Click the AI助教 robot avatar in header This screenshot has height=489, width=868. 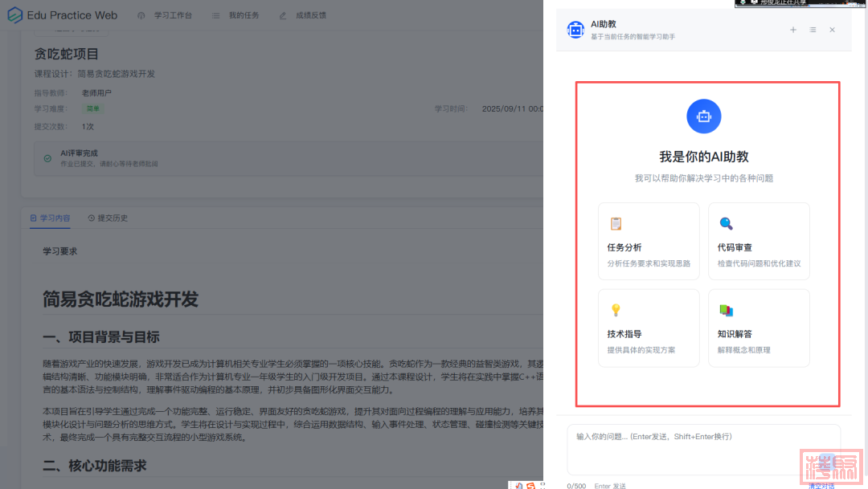click(x=575, y=30)
